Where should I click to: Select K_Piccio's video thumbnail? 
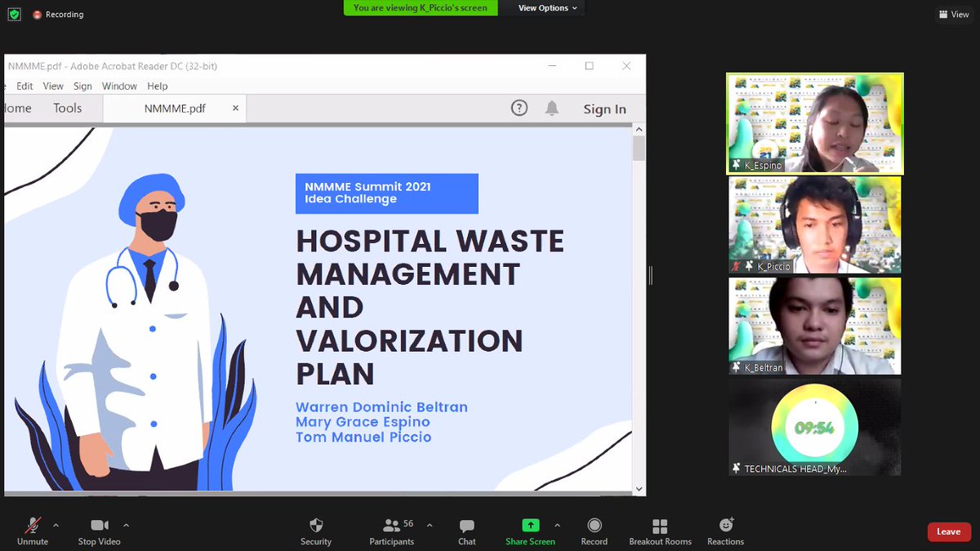(815, 225)
